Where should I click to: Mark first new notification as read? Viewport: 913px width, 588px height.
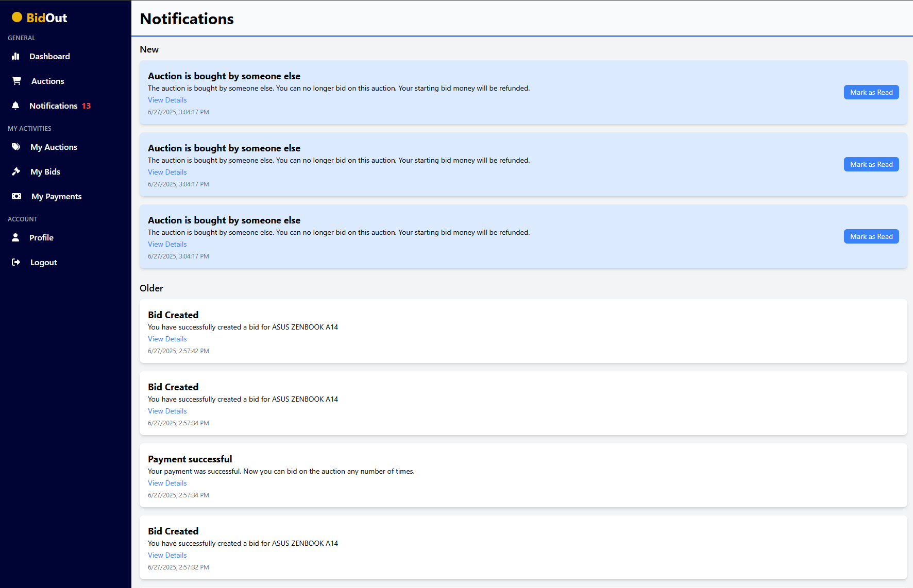[x=871, y=92]
